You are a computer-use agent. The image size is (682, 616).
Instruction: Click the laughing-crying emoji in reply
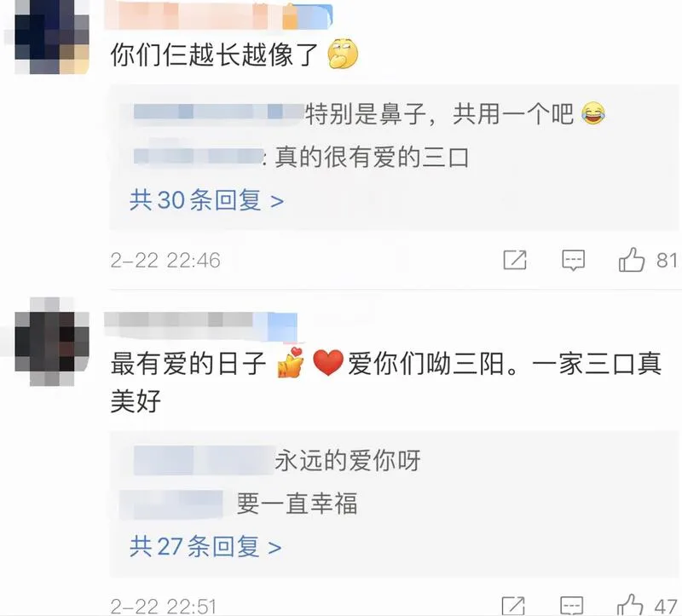(593, 113)
